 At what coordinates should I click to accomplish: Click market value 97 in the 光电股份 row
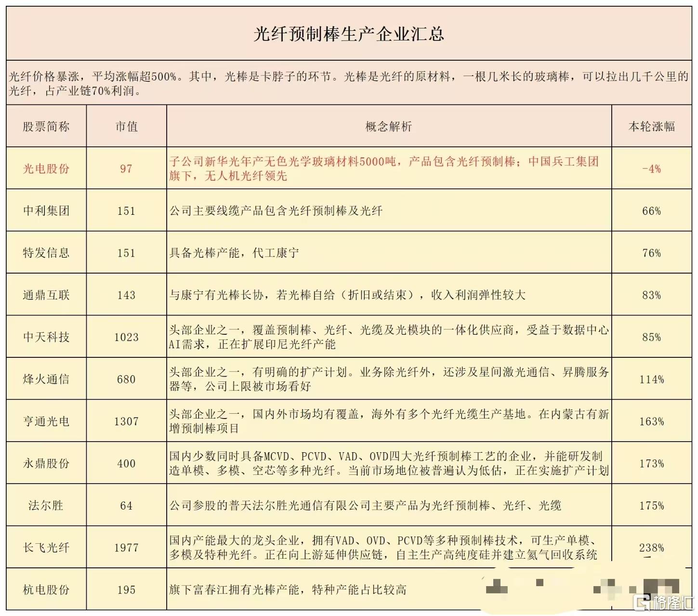pyautogui.click(x=126, y=169)
